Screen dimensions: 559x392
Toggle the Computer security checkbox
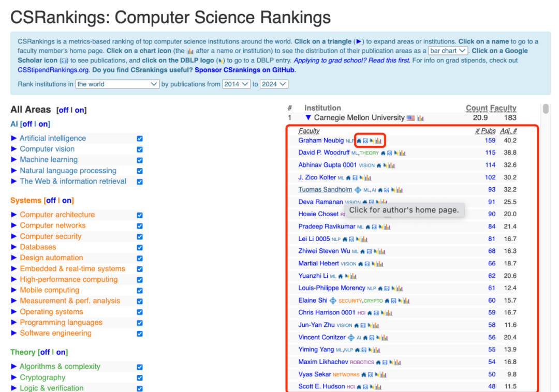coord(140,236)
